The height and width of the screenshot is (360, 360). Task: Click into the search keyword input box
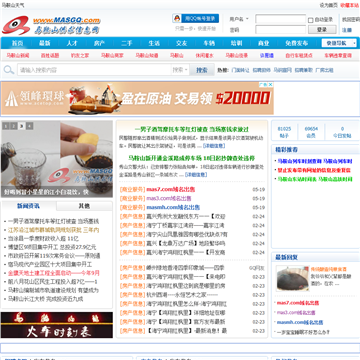[x=94, y=70]
